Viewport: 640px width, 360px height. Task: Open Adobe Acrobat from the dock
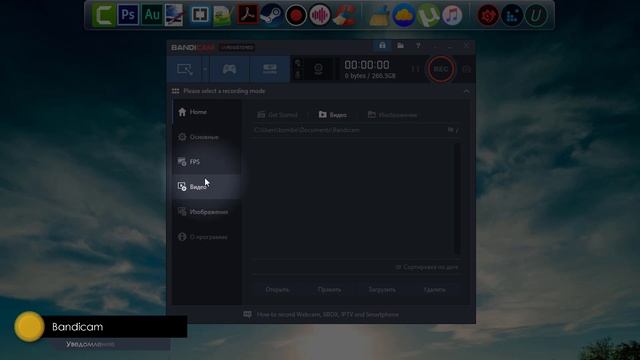pos(248,15)
